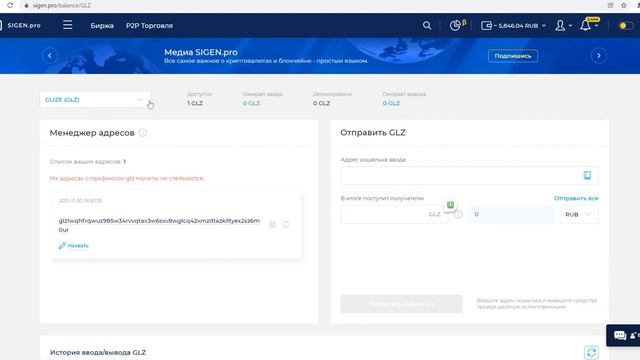Open the GLIZE (GLZ) currency selector
The image size is (640, 360).
(95, 100)
